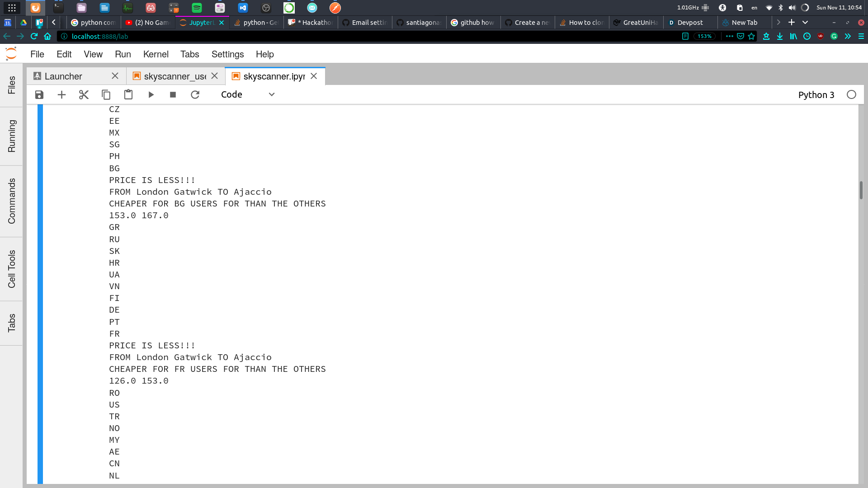The image size is (868, 488).
Task: Open the Kernel menu
Action: [x=156, y=54]
